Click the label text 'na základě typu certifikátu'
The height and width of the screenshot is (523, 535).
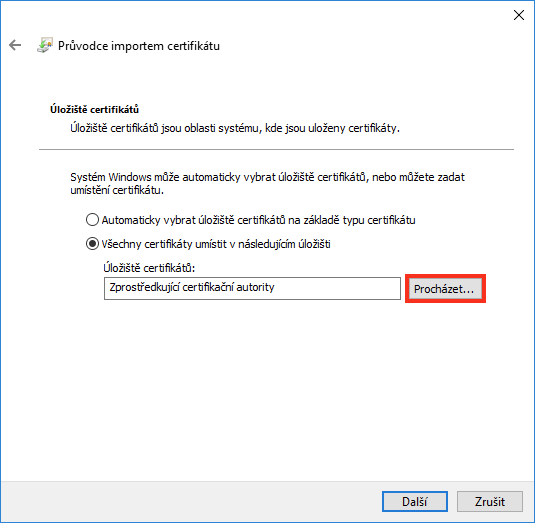point(352,220)
